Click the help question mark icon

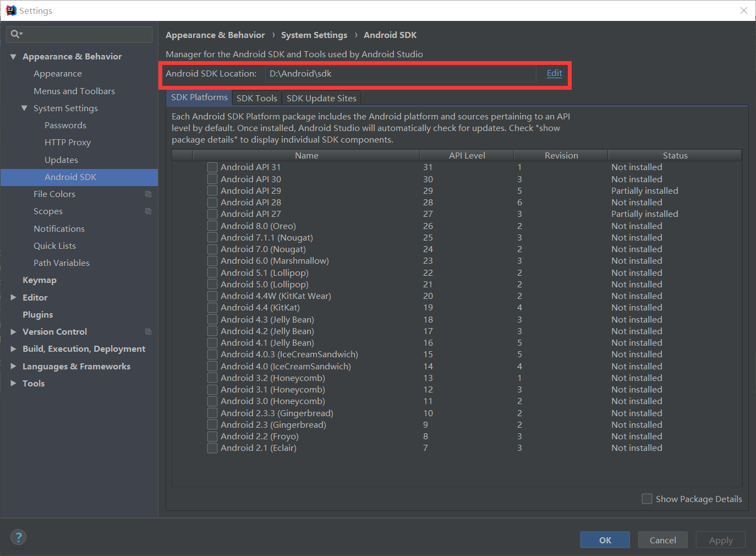(x=18, y=537)
